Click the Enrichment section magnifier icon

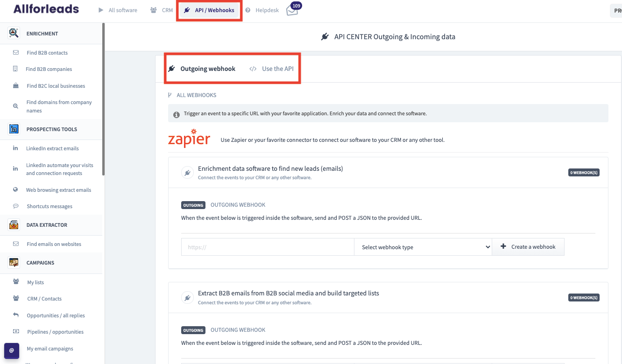click(x=14, y=33)
